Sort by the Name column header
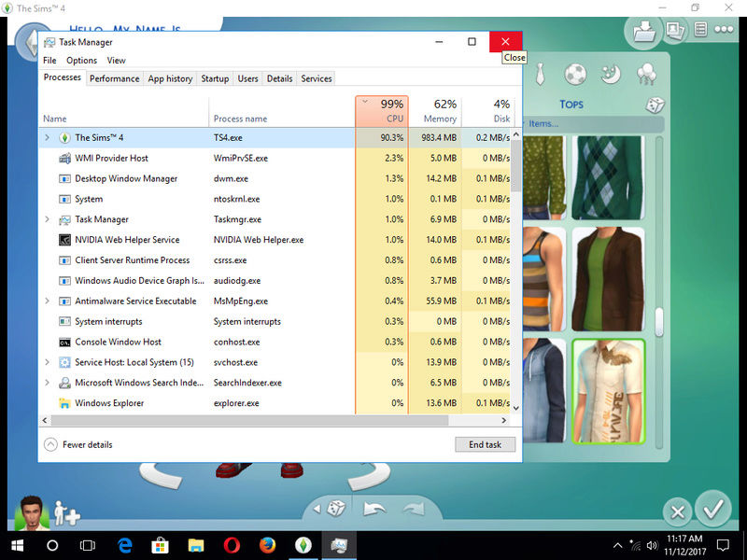This screenshot has height=560, width=747. [123, 111]
